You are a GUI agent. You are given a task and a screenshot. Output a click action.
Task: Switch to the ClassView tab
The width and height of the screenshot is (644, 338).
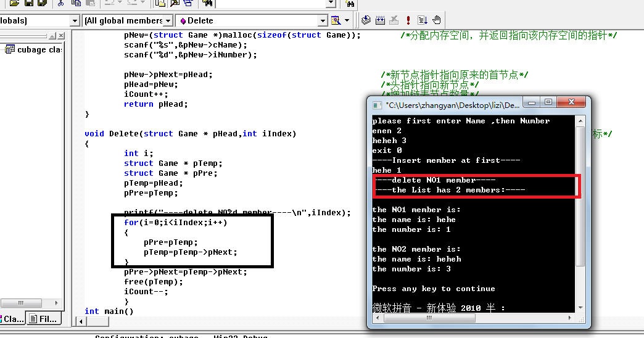coord(13,318)
